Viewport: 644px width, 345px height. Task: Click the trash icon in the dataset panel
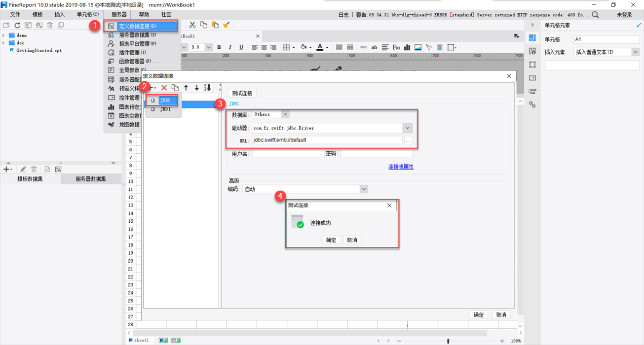click(34, 169)
